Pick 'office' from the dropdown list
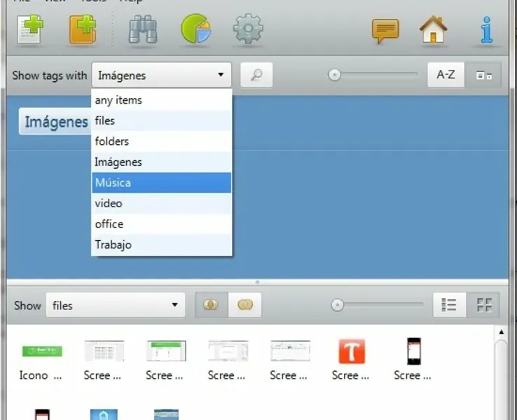This screenshot has width=517, height=420. [x=162, y=224]
